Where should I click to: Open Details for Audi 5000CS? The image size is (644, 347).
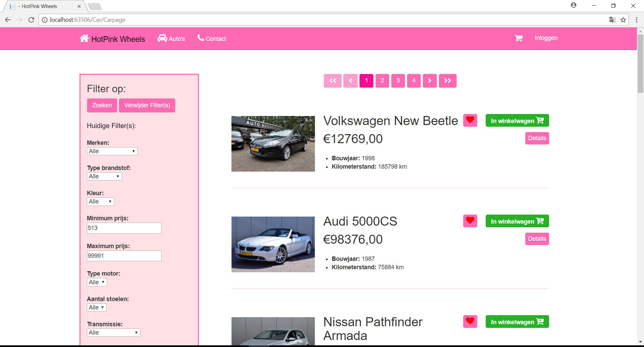click(x=537, y=239)
